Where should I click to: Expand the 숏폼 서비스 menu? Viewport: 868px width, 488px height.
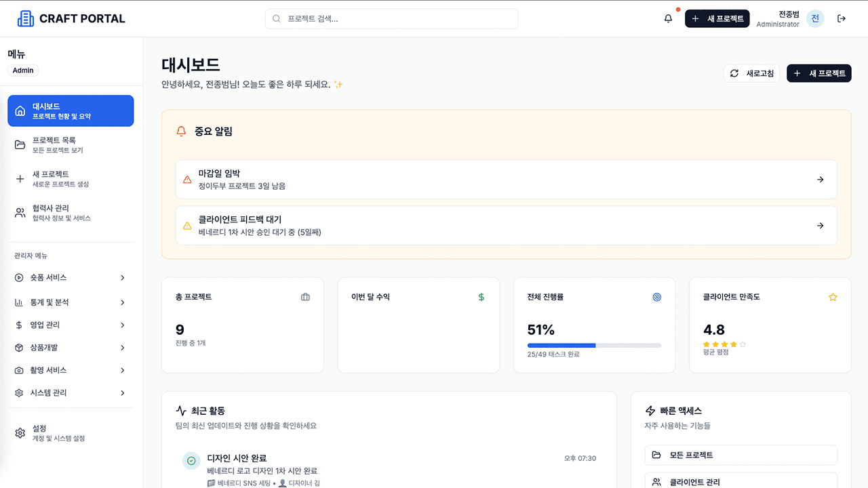tap(71, 277)
